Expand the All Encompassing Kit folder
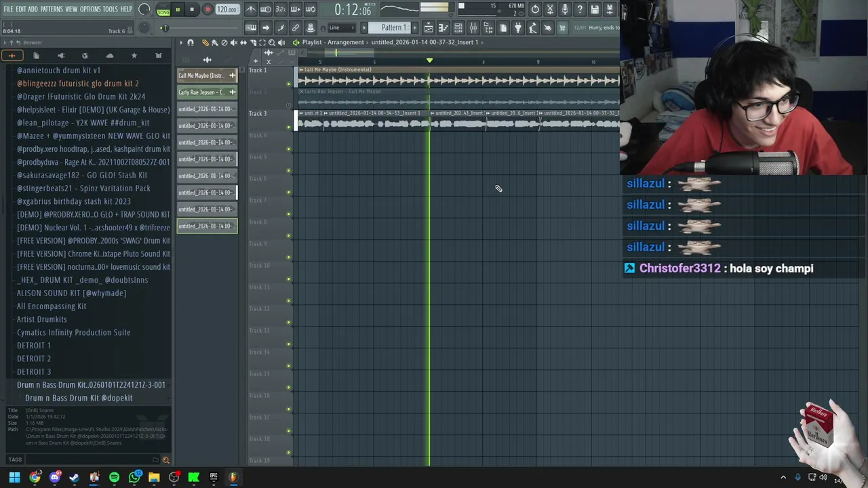This screenshot has width=868, height=488. [x=52, y=306]
